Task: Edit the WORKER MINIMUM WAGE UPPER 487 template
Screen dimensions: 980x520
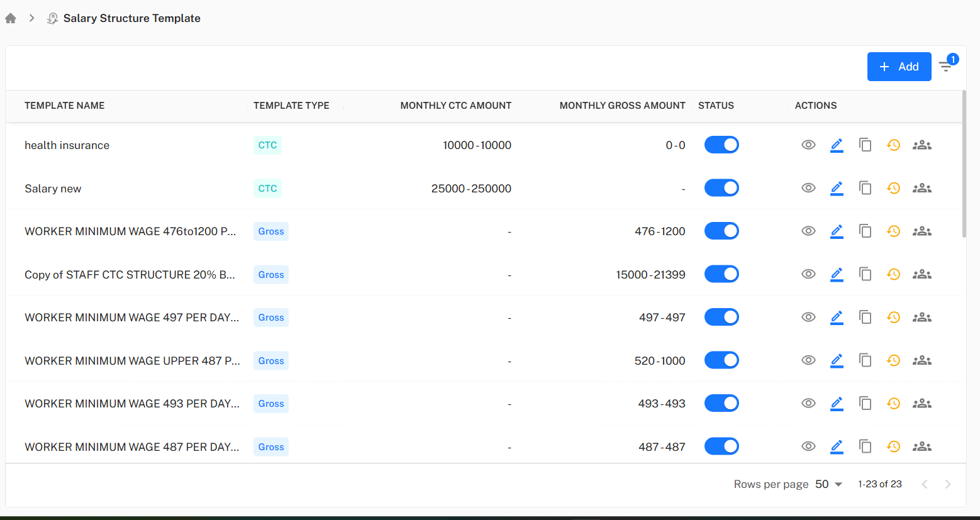Action: tap(837, 361)
